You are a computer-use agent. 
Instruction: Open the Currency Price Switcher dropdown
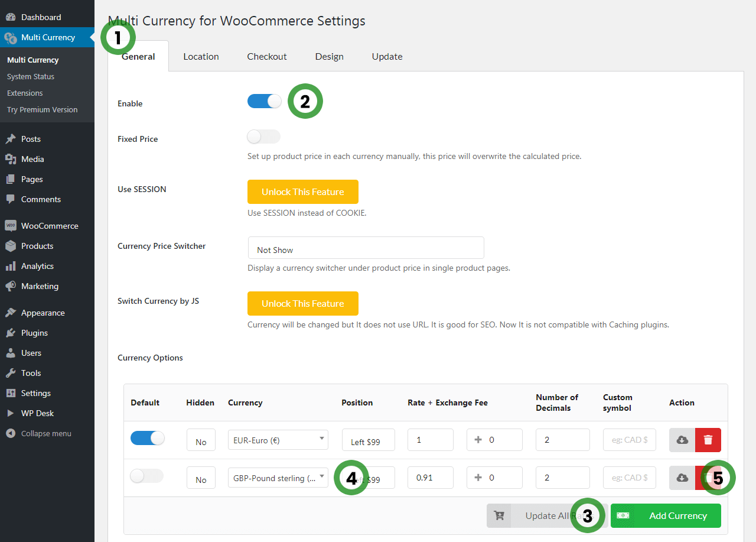coord(366,248)
